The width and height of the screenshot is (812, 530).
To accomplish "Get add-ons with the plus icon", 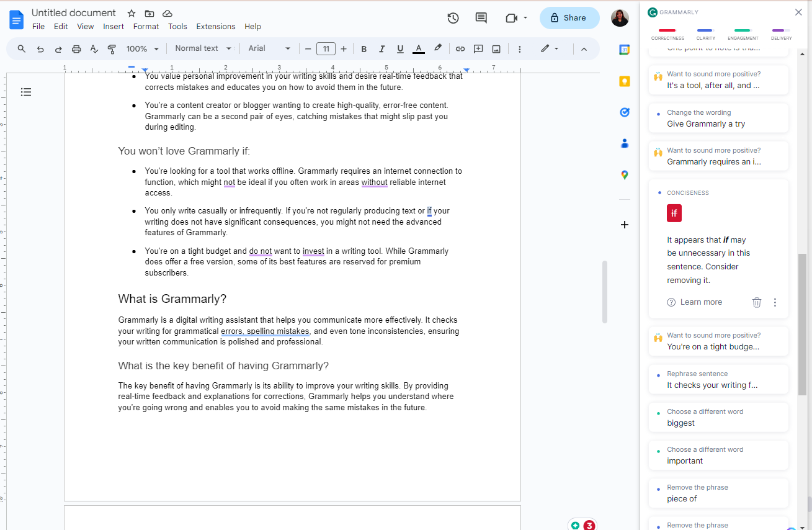I will 625,225.
